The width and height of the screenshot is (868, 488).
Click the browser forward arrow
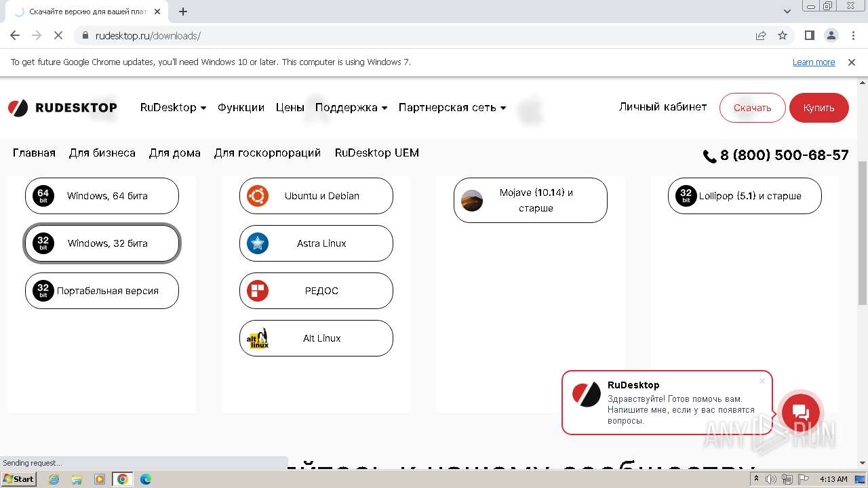coord(37,35)
